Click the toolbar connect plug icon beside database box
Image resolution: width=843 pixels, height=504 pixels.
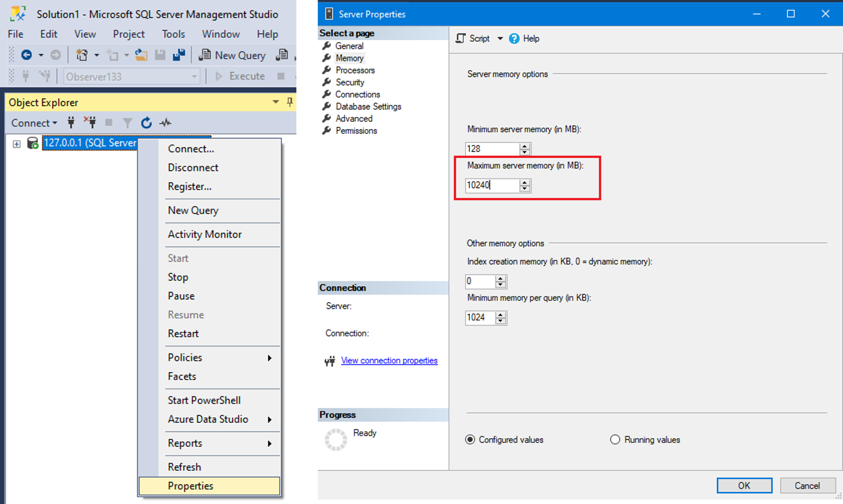(26, 76)
